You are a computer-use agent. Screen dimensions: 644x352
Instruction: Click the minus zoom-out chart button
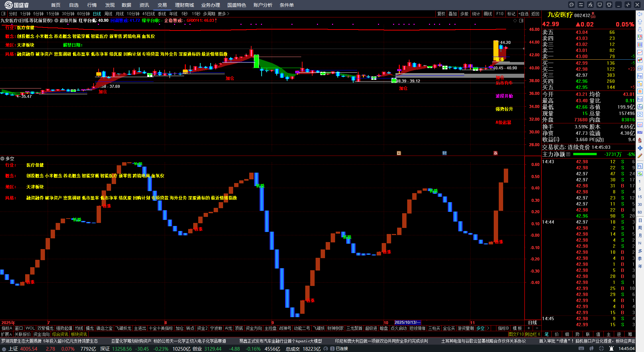tap(537, 328)
